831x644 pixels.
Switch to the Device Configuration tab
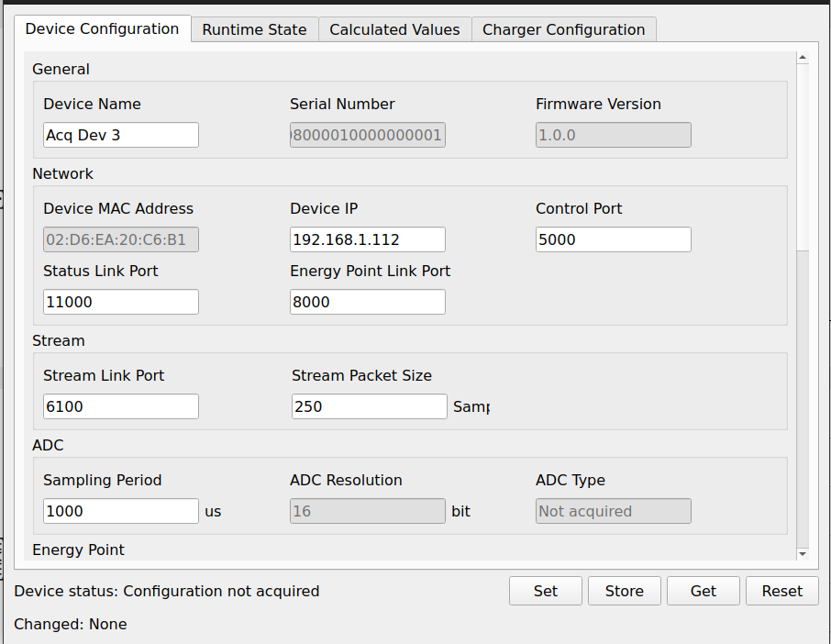[103, 28]
